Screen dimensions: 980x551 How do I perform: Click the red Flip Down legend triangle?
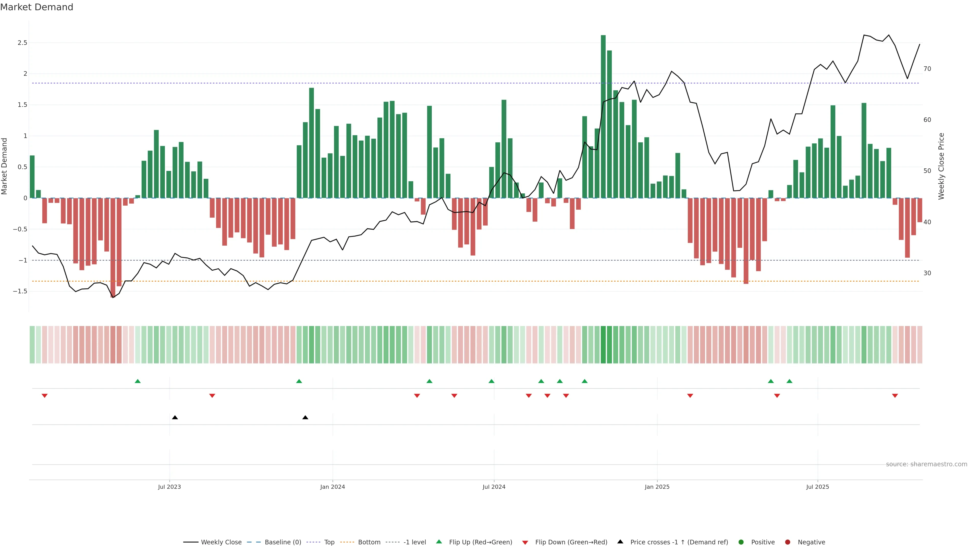point(525,542)
